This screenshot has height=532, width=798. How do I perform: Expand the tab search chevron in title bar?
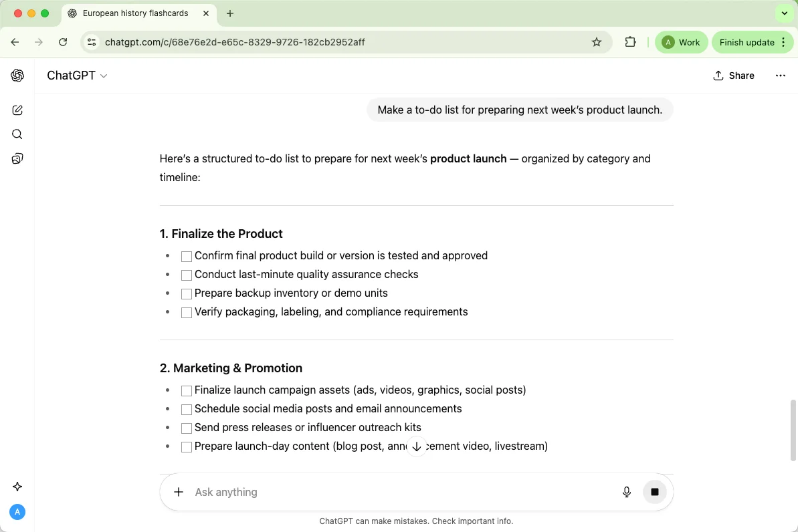tap(784, 13)
